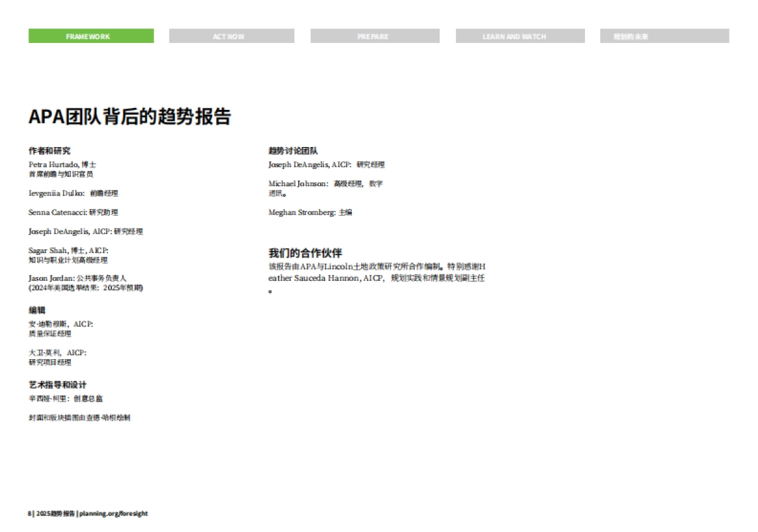Switch to the ACT NOW tab
This screenshot has width=758, height=532.
[x=231, y=36]
